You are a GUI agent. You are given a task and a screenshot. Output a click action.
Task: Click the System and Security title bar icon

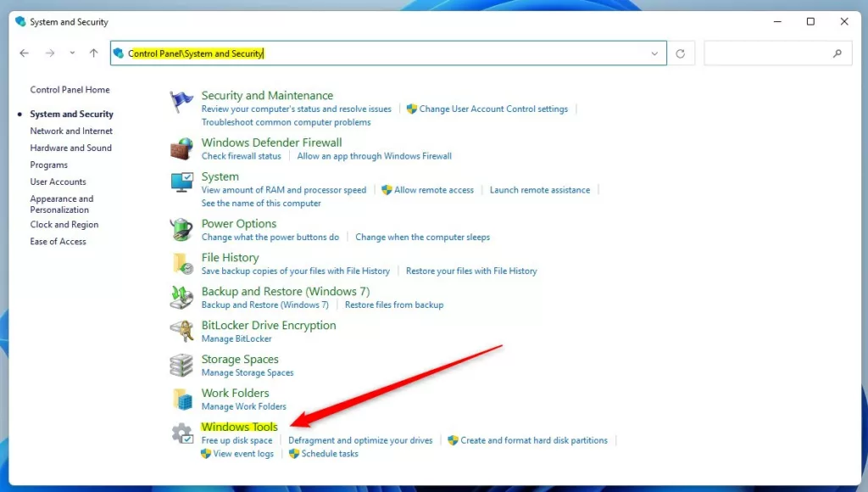(20, 21)
